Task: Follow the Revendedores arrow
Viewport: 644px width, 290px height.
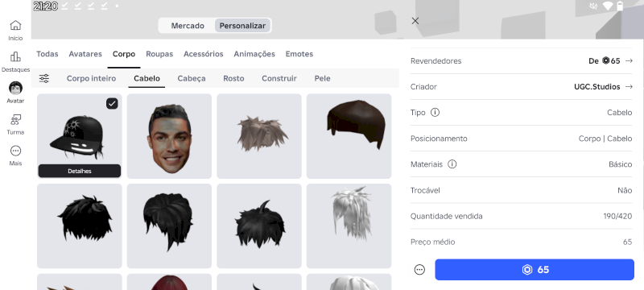Action: click(629, 60)
